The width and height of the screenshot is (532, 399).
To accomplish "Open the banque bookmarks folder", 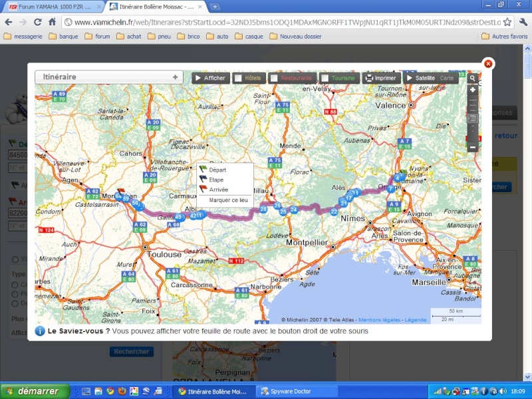I will tap(63, 37).
